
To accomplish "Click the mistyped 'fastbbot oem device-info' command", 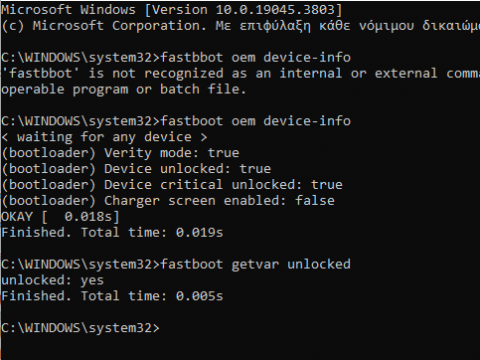I will 176,57.
